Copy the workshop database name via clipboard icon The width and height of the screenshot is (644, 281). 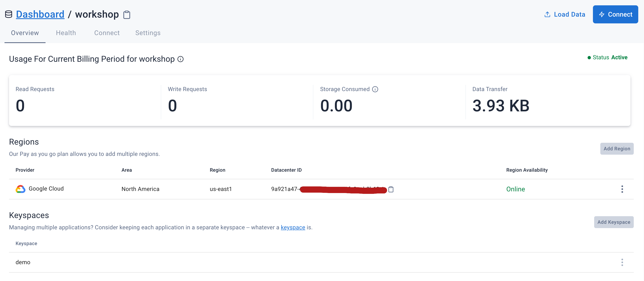127,15
